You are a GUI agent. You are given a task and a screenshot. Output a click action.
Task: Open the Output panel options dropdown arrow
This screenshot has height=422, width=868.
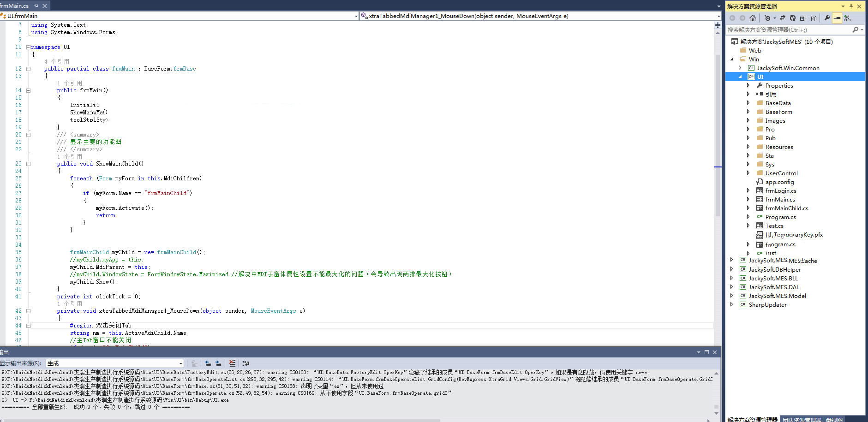pyautogui.click(x=699, y=352)
